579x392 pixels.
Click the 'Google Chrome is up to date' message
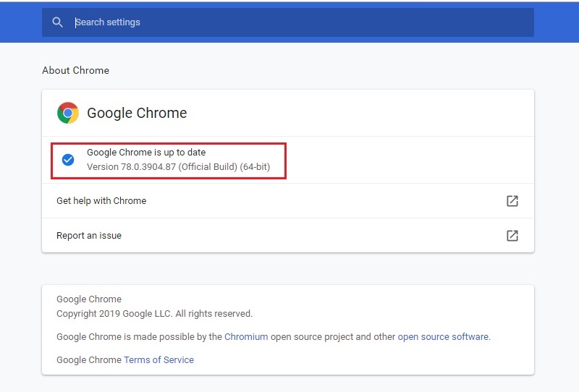pos(146,152)
